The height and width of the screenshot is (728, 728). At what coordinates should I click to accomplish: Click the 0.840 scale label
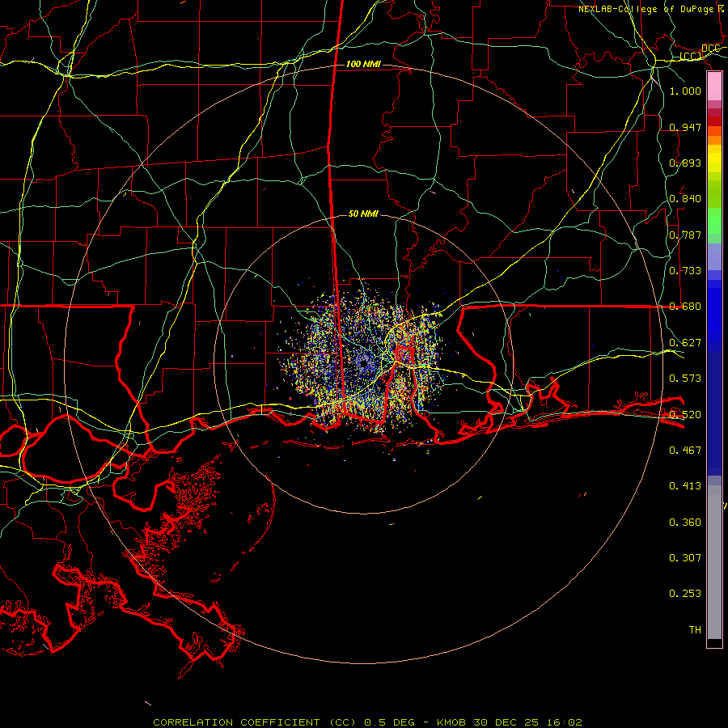(x=685, y=199)
